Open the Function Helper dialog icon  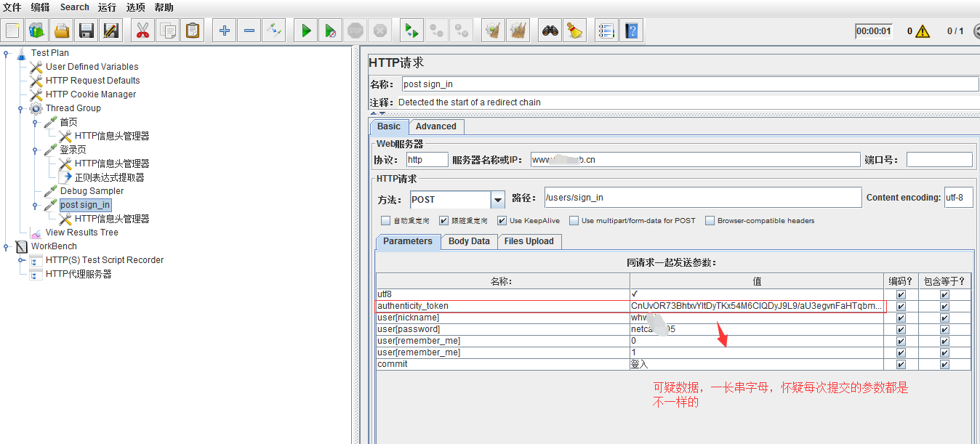(606, 31)
